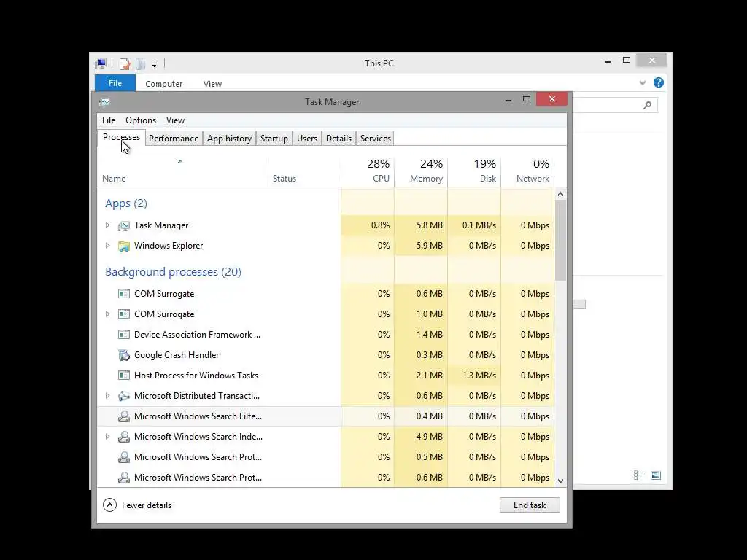Click the scroll up arrow of process list

561,194
